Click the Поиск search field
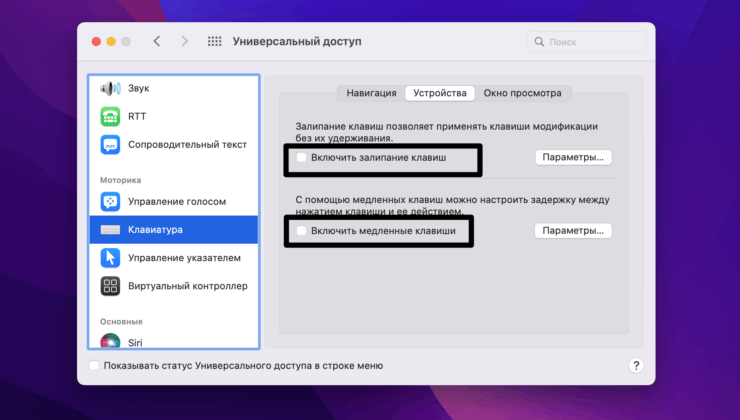740x420 pixels. pos(590,42)
